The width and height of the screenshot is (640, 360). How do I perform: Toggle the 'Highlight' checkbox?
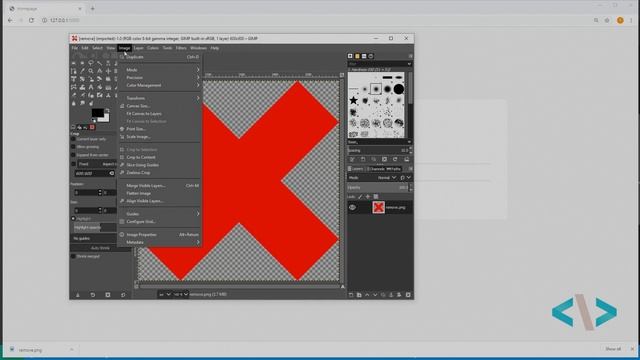(73, 218)
